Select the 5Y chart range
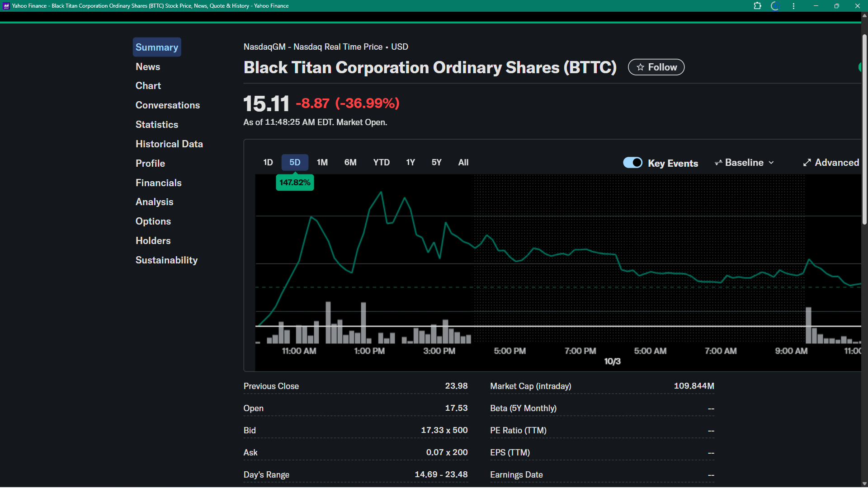Viewport: 868px width, 488px height. point(436,163)
